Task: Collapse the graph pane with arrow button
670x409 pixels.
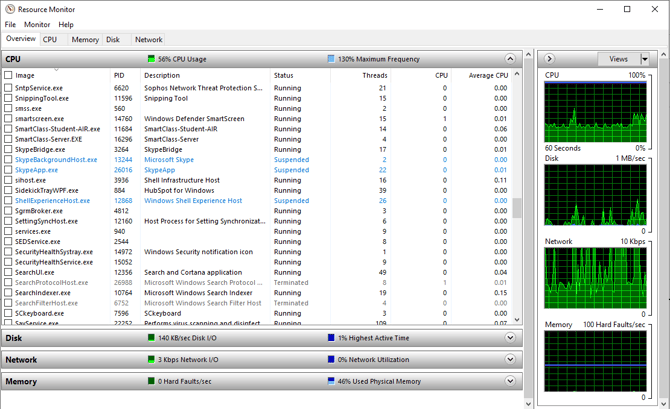Action: 550,59
